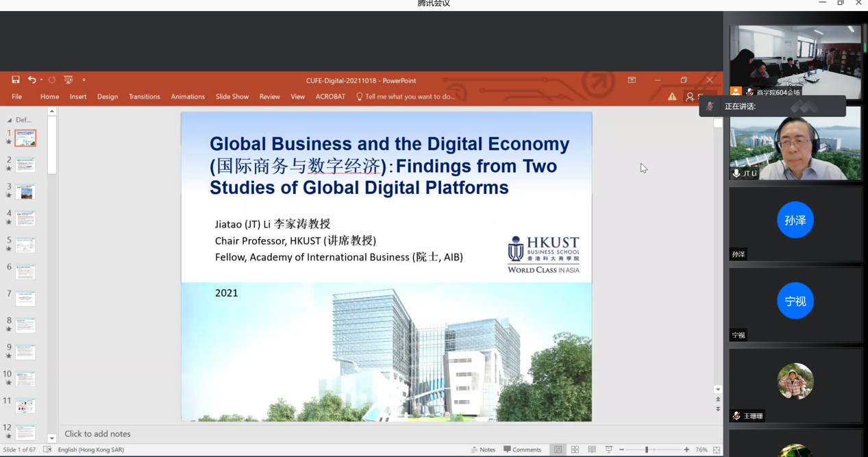
Task: Switch to Slide Sorter view
Action: (x=575, y=449)
